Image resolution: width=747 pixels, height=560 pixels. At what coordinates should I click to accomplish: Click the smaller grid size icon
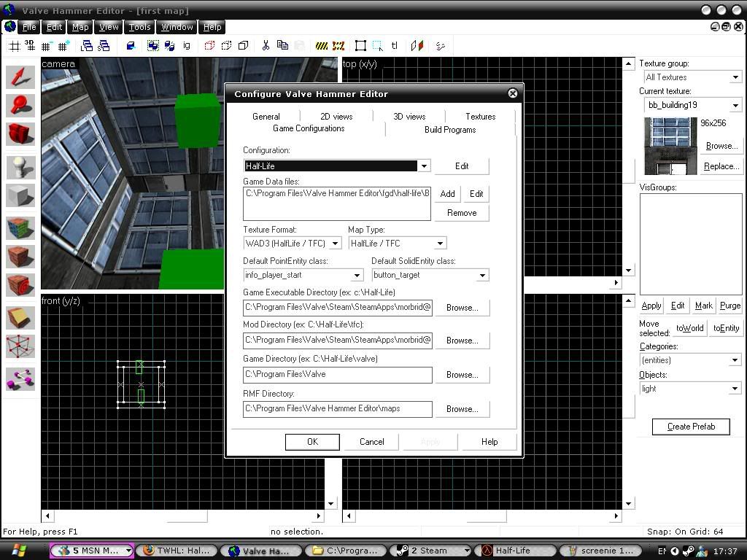click(x=46, y=46)
